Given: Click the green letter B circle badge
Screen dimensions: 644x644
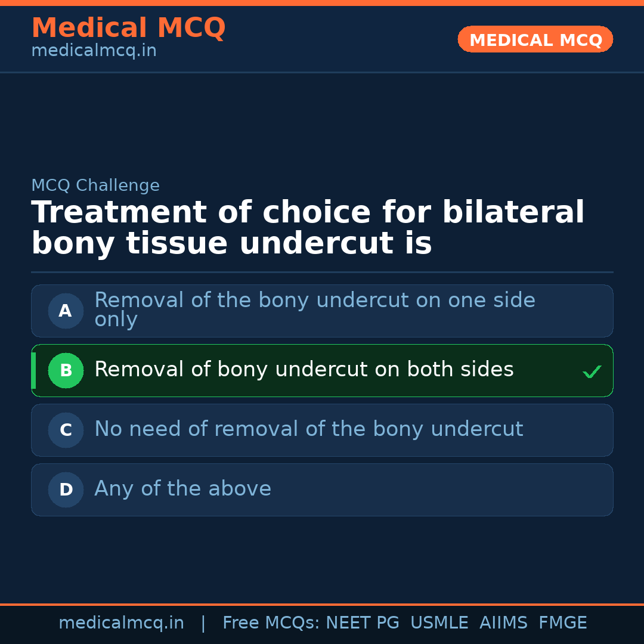Looking at the screenshot, I should point(66,370).
